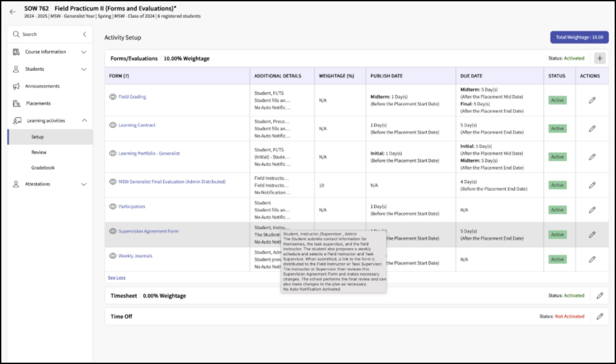Open the Field Grading form link
The width and height of the screenshot is (616, 364).
click(132, 97)
